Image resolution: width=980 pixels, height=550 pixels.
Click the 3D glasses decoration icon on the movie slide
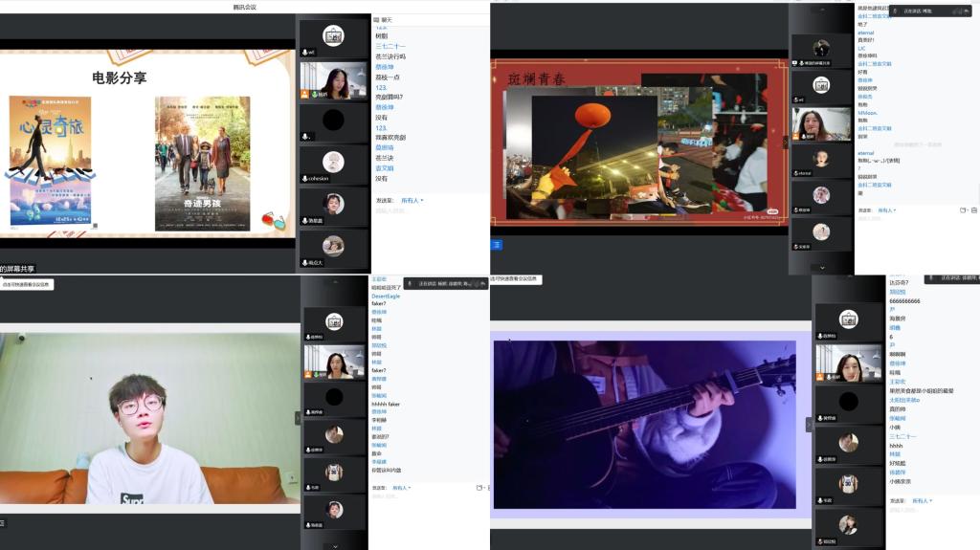(x=273, y=220)
